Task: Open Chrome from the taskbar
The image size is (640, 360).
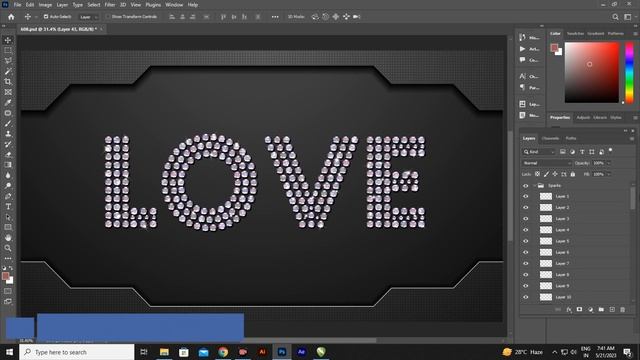Action: [223, 352]
